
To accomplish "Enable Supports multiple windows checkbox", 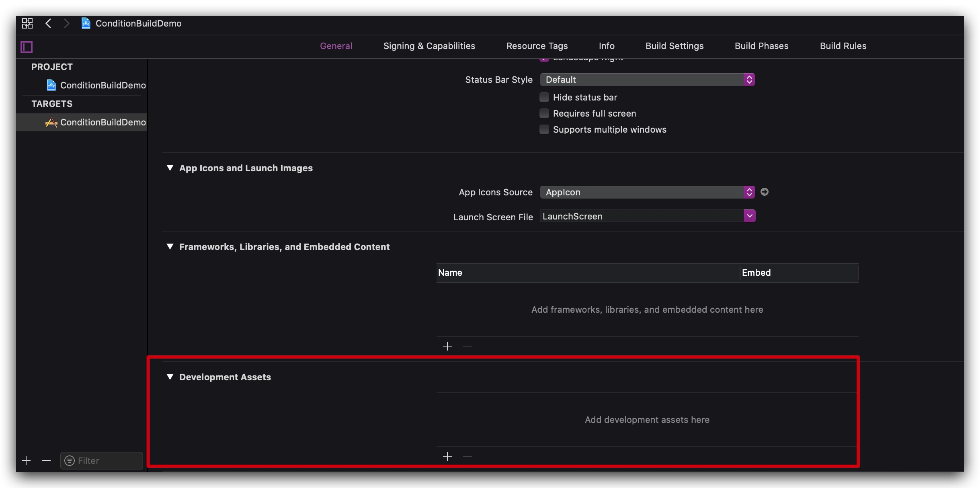I will [x=544, y=129].
